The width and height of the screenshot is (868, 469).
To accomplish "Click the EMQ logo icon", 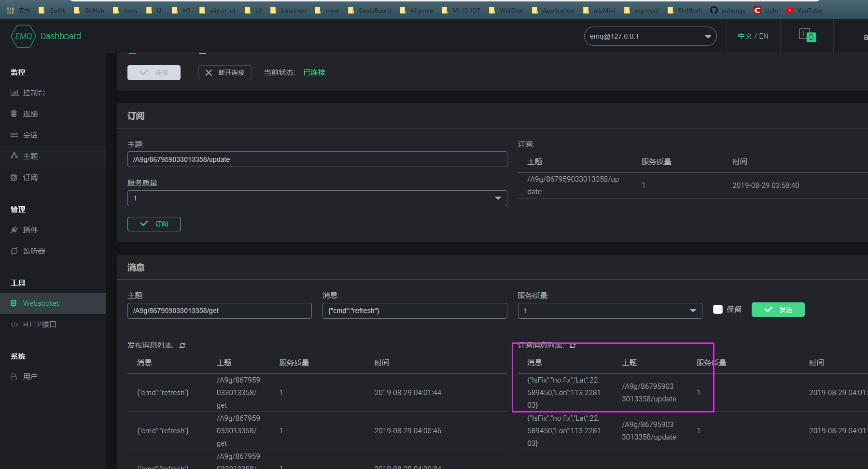I will click(x=23, y=36).
